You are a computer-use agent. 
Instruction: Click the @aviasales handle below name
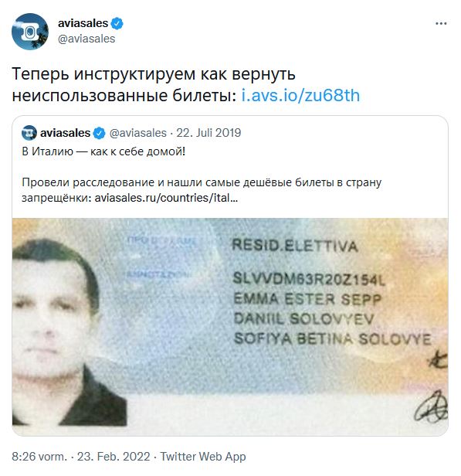pyautogui.click(x=86, y=39)
